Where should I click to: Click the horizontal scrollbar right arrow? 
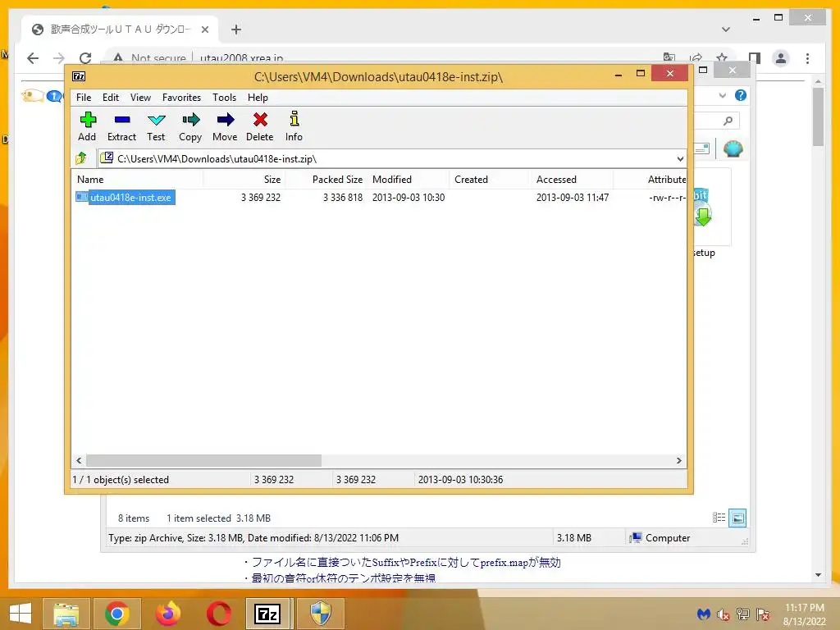pyautogui.click(x=678, y=461)
